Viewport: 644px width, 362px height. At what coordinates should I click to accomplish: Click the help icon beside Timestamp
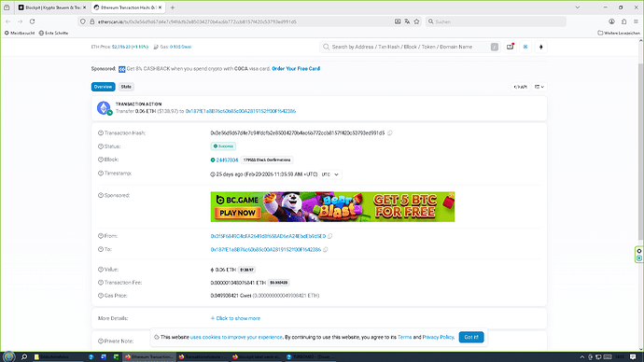101,174
